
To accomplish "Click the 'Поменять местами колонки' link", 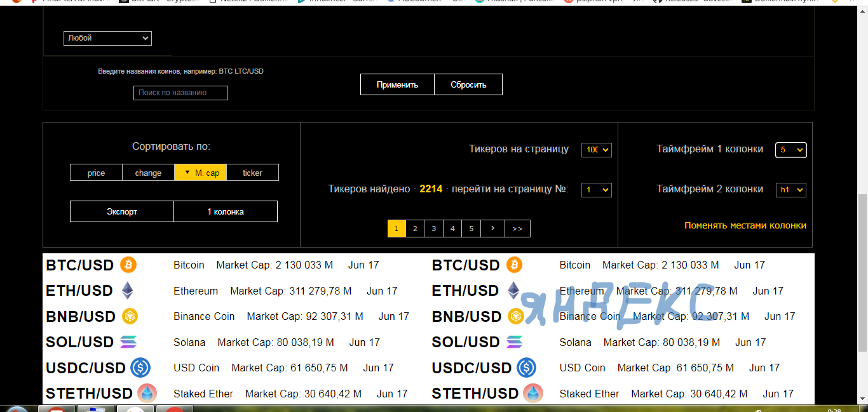I will [745, 225].
